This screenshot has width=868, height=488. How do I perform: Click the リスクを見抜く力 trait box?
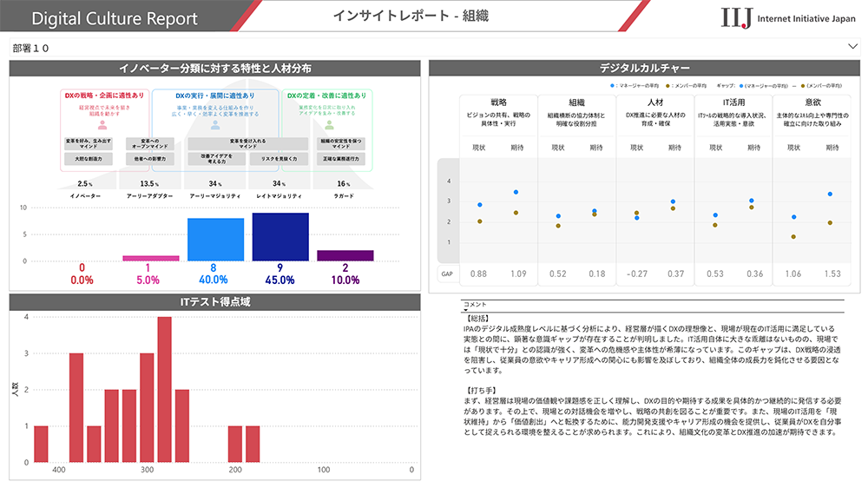279,159
